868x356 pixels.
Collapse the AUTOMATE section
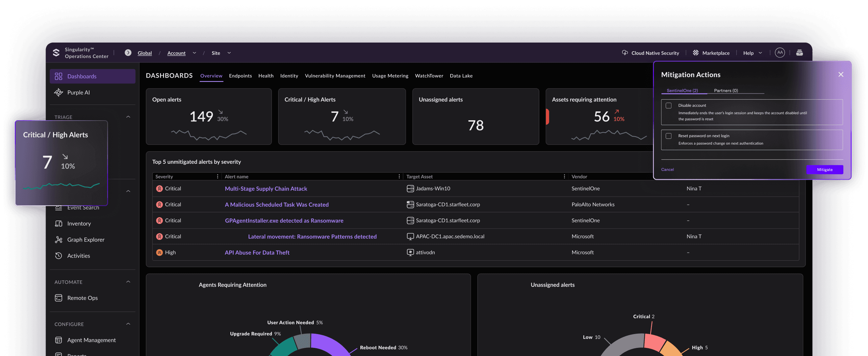[128, 282]
